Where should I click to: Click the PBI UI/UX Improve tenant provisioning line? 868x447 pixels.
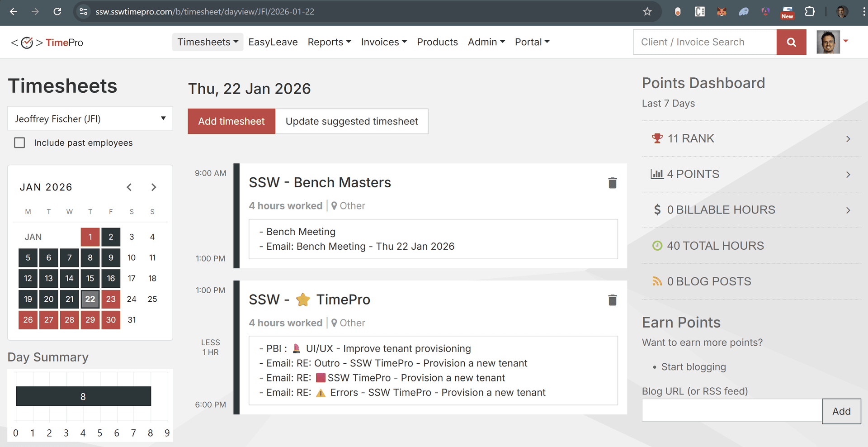point(365,349)
